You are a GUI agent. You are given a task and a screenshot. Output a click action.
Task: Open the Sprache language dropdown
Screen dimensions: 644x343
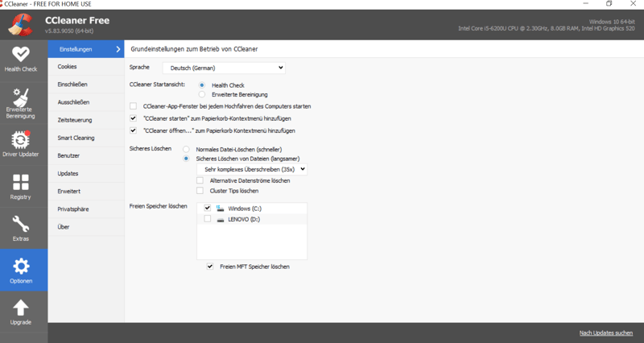pos(224,68)
